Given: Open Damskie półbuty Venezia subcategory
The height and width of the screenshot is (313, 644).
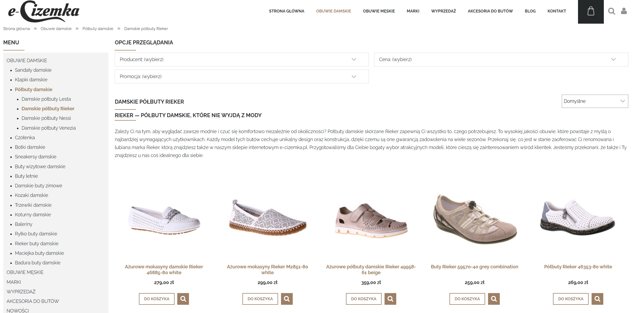Looking at the screenshot, I should coord(48,128).
